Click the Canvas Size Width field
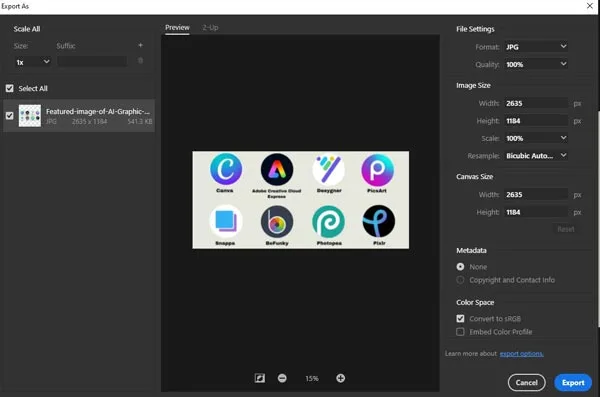Viewport: 600px width, 397px height. tap(536, 194)
